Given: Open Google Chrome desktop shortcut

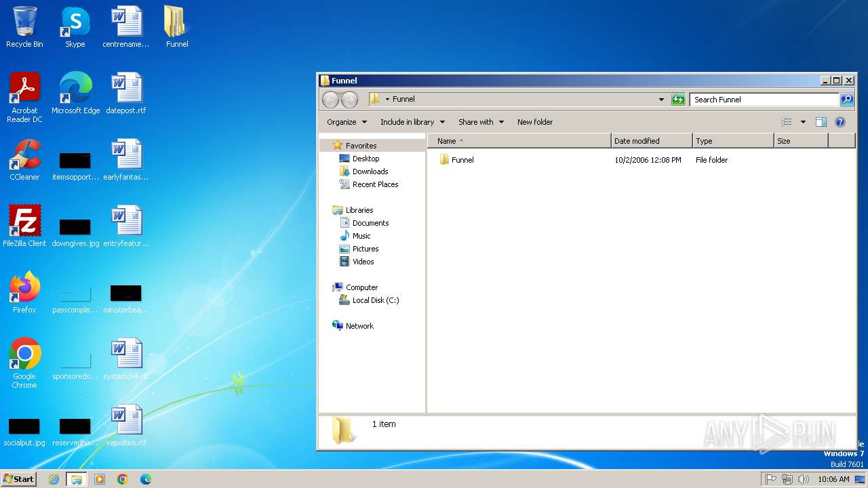Looking at the screenshot, I should 24,363.
